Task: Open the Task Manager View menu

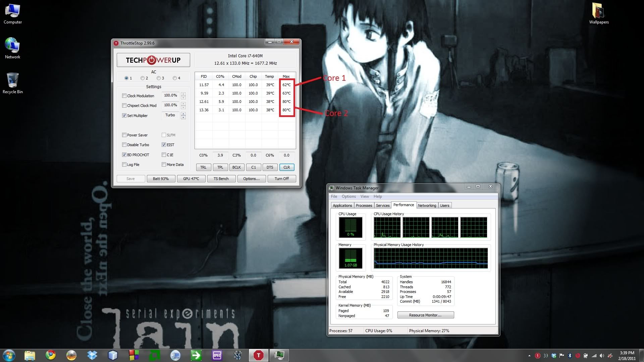Action: [x=365, y=196]
